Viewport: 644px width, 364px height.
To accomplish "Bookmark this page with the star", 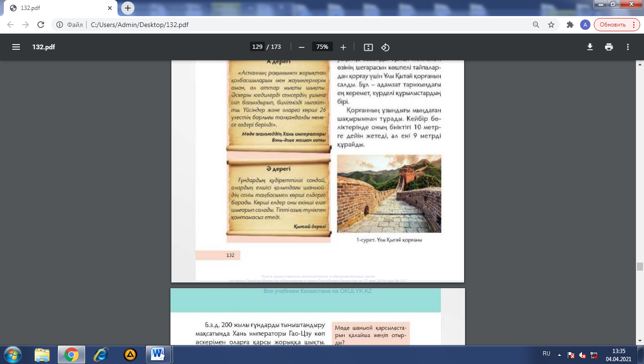I will (551, 25).
